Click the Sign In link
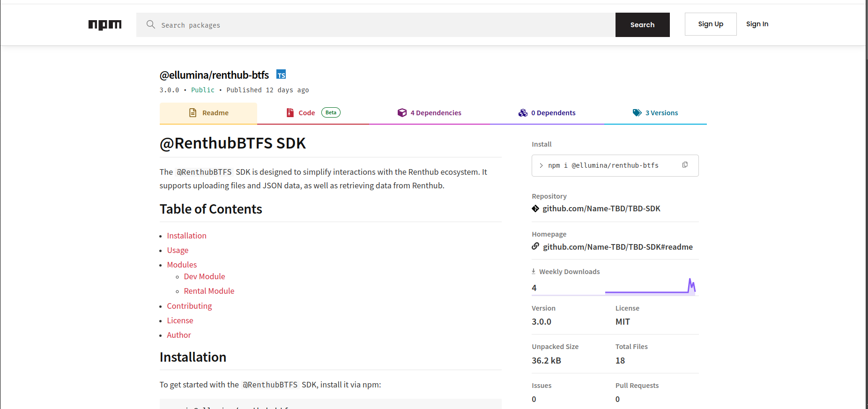The width and height of the screenshot is (868, 409). (757, 24)
